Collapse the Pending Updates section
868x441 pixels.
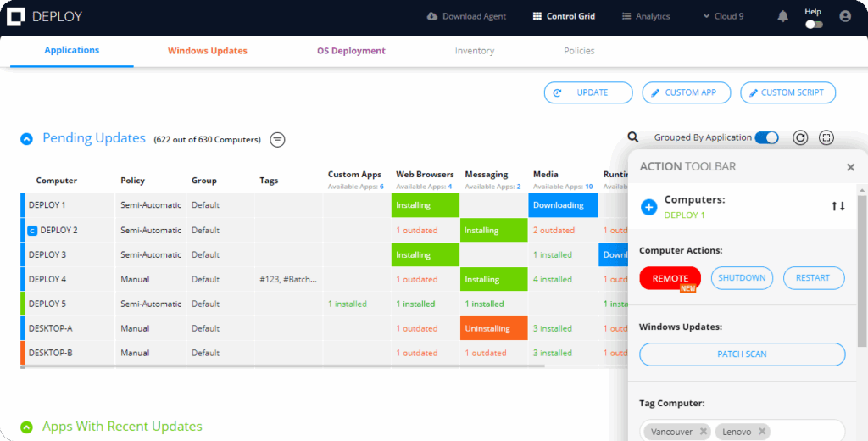point(27,139)
